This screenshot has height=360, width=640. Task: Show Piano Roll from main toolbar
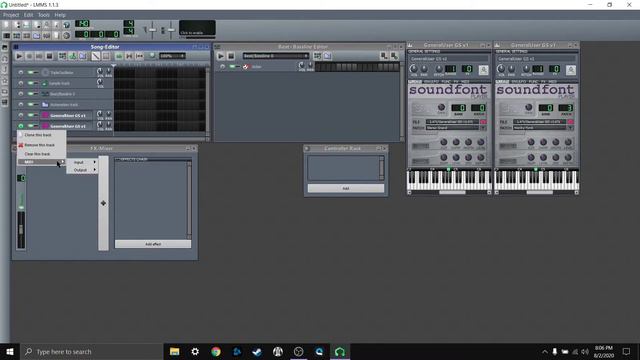[27, 36]
